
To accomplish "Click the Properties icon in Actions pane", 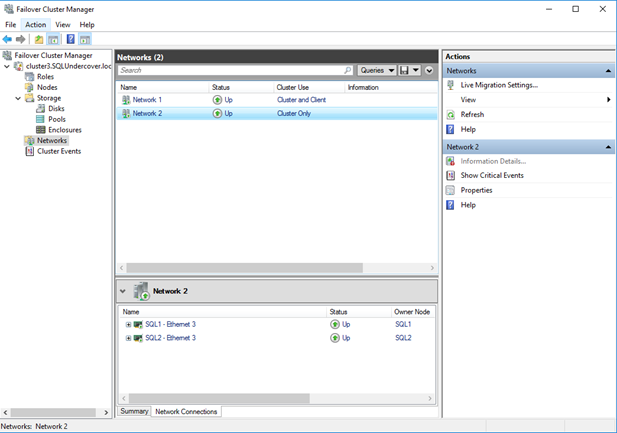I will coord(451,190).
